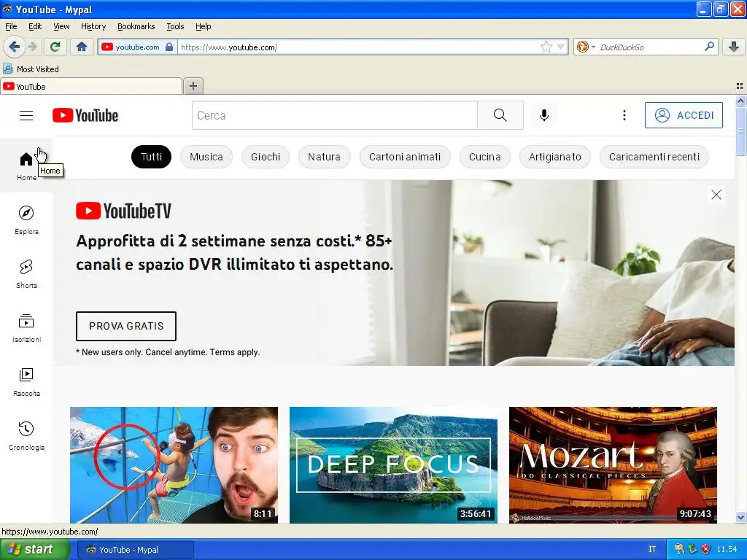
Task: Click the YouTube logo
Action: (x=85, y=115)
